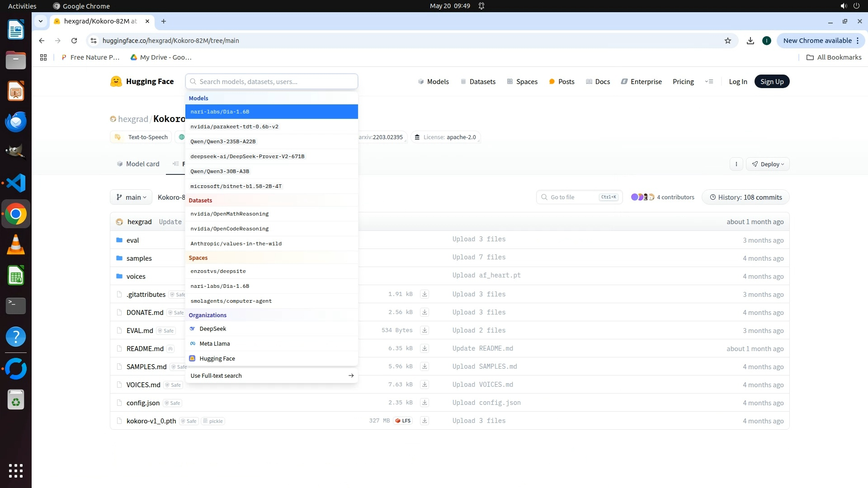Image resolution: width=868 pixels, height=488 pixels.
Task: Open the tab search dropdown arrow
Action: pos(41,21)
